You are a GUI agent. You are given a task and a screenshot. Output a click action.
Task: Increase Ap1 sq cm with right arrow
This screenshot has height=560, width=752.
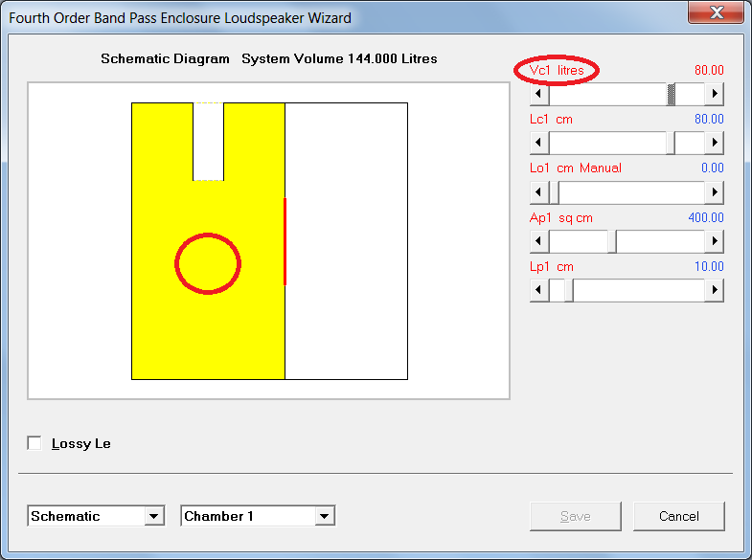point(714,241)
